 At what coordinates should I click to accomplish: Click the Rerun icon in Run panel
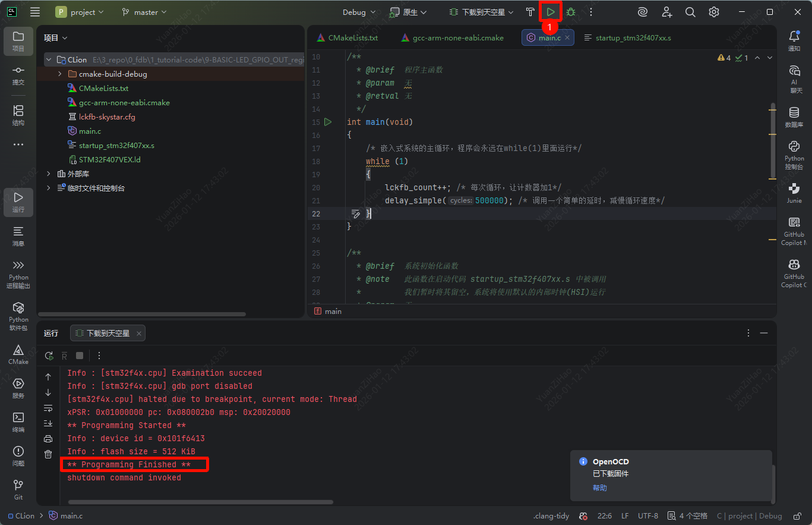coord(49,356)
